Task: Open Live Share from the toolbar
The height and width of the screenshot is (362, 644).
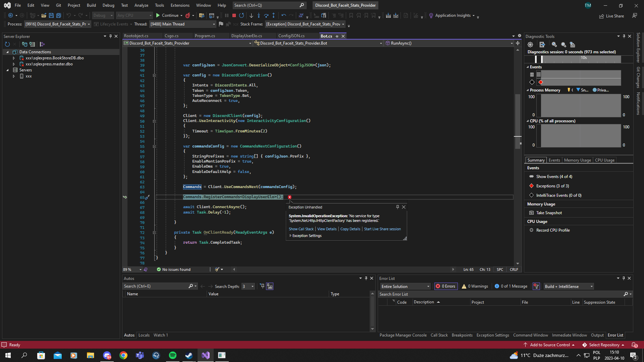Action: (x=611, y=16)
